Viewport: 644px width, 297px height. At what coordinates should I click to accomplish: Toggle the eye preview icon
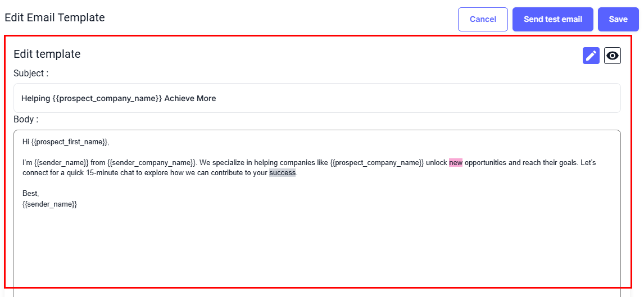pyautogui.click(x=612, y=56)
